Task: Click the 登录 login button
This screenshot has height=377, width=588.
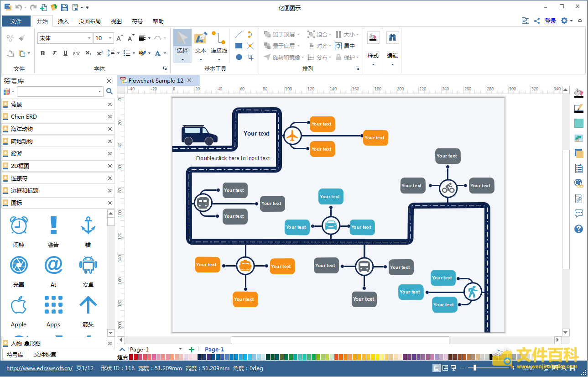Action: 551,21
